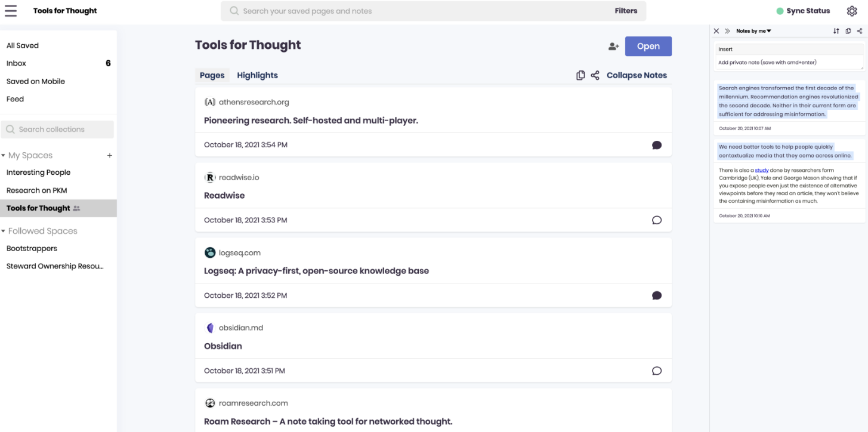Viewport: 868px width, 432px height.
Task: Click Insert tab in note editor
Action: click(725, 49)
